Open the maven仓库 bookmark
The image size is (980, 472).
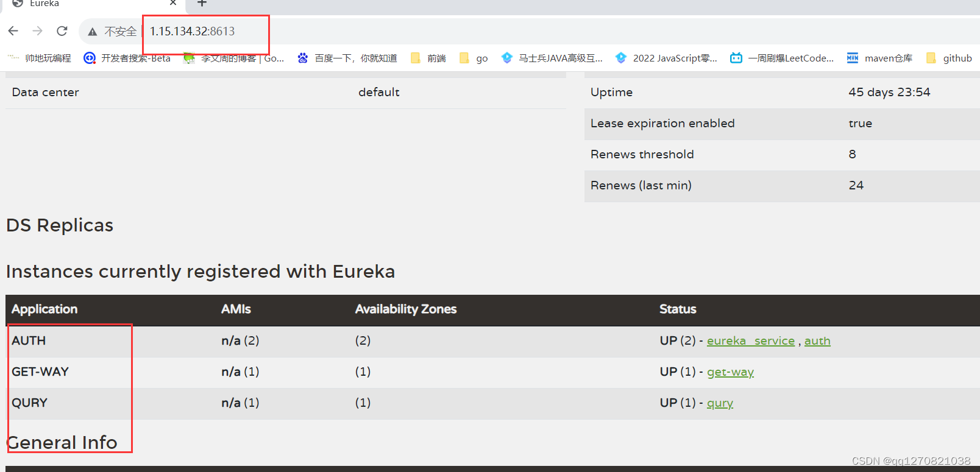coord(879,58)
